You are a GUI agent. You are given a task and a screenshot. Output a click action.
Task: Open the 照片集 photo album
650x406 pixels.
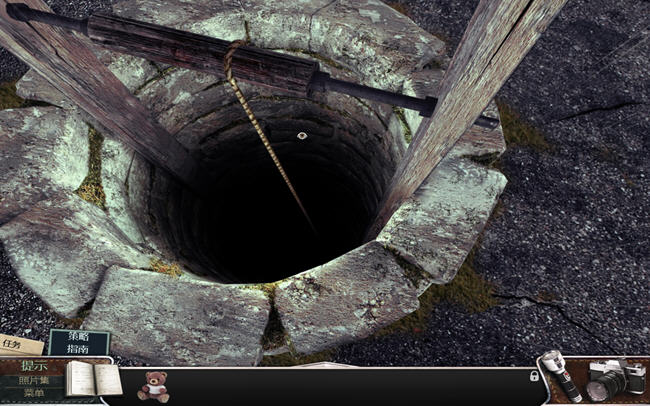tap(34, 380)
